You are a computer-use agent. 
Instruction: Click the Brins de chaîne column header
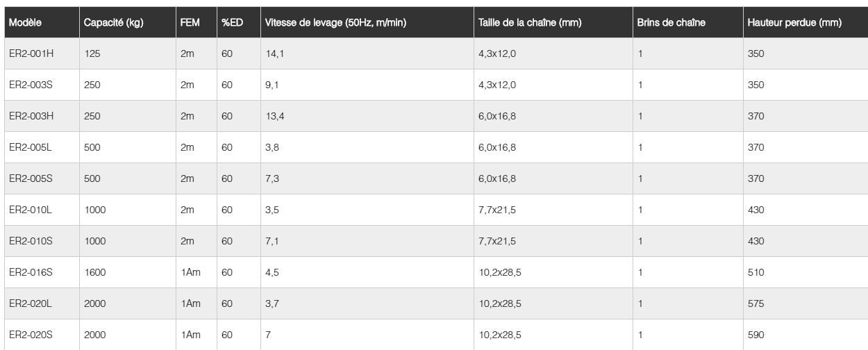point(671,23)
